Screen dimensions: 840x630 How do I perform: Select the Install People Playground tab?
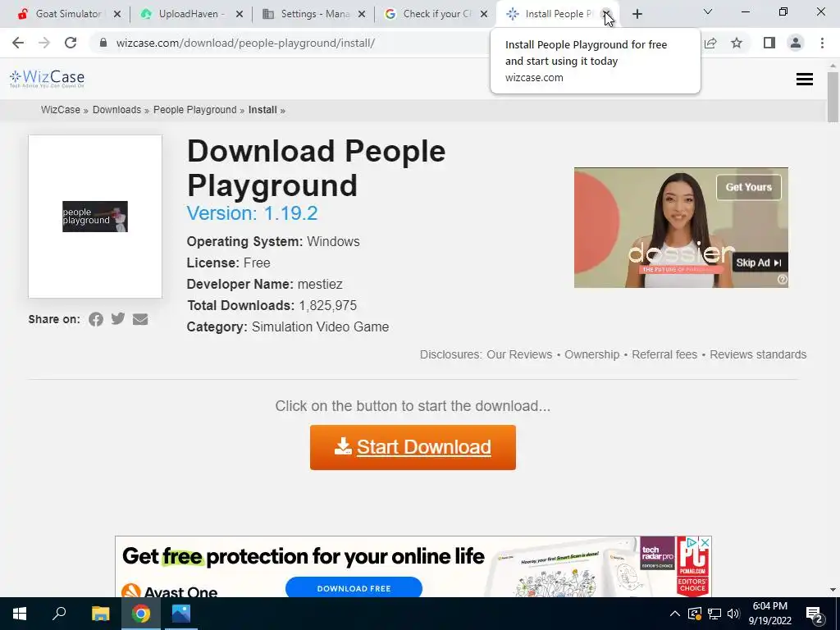(x=559, y=14)
